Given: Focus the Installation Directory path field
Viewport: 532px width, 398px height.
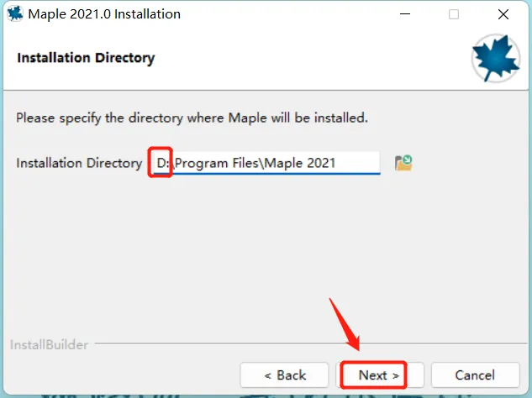Looking at the screenshot, I should tap(266, 163).
